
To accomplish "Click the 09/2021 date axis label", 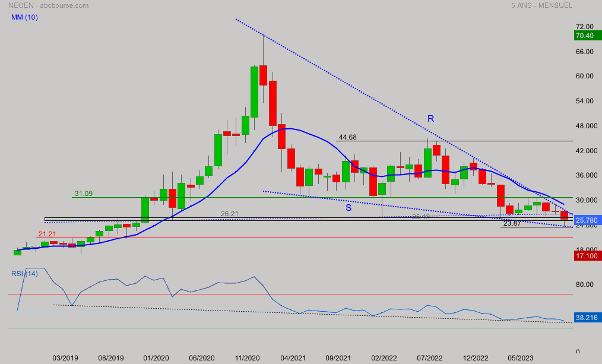I will (338, 358).
